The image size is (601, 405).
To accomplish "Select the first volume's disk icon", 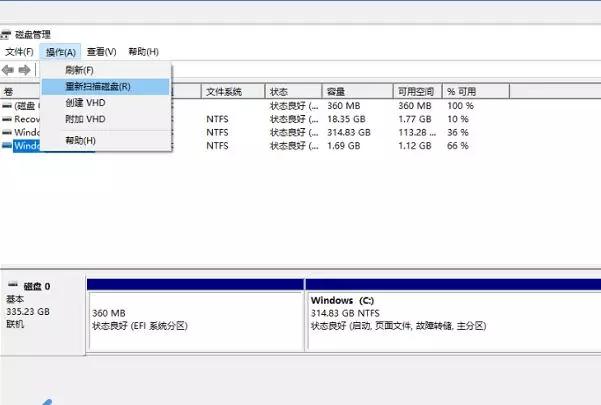I will point(8,105).
